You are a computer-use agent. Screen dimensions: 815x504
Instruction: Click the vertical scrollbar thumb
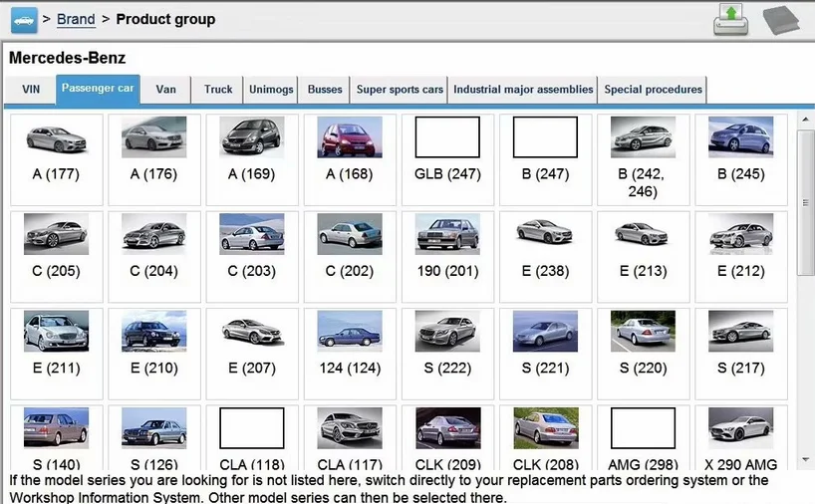click(805, 202)
